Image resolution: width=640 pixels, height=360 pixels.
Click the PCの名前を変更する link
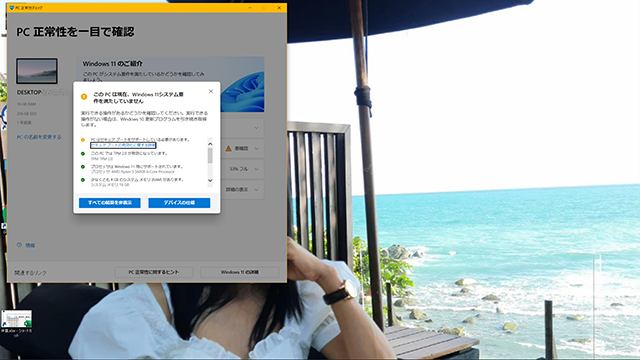(39, 137)
